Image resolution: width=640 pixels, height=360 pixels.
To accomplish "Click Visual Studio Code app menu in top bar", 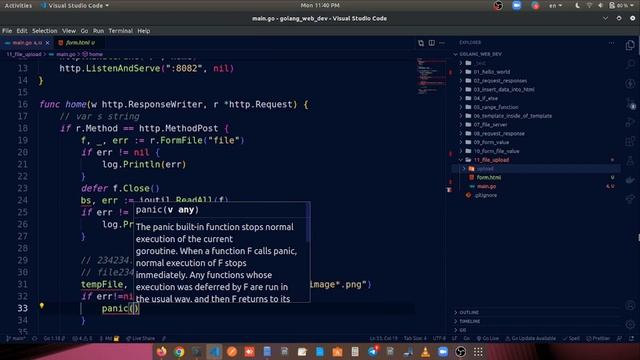I will point(76,5).
